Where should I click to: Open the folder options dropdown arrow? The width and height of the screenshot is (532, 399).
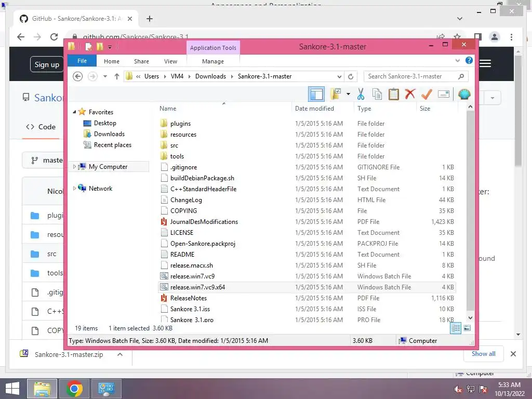[348, 94]
